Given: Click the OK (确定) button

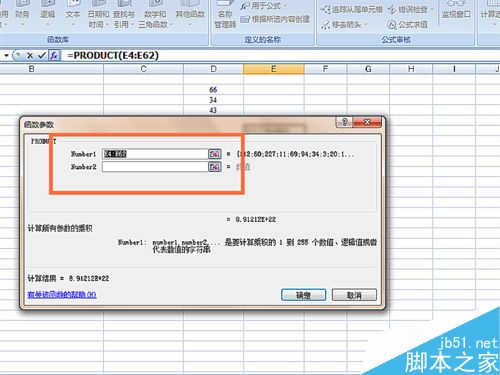Looking at the screenshot, I should pos(303,295).
